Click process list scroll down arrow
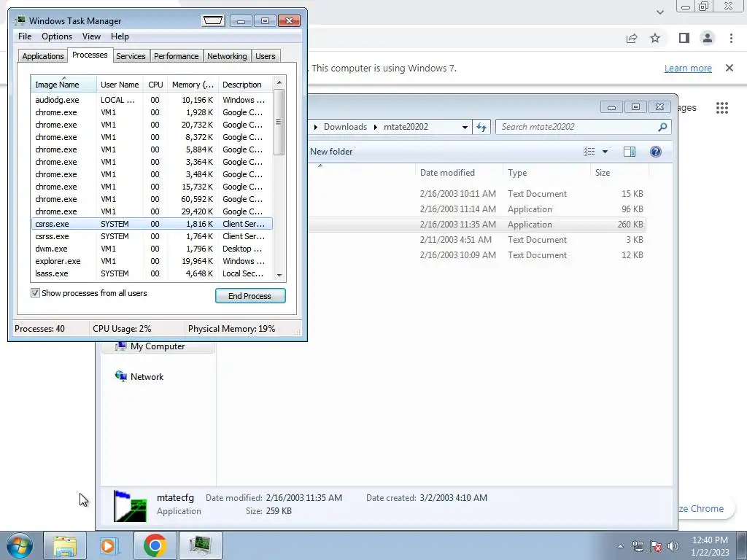Image resolution: width=747 pixels, height=560 pixels. click(279, 275)
